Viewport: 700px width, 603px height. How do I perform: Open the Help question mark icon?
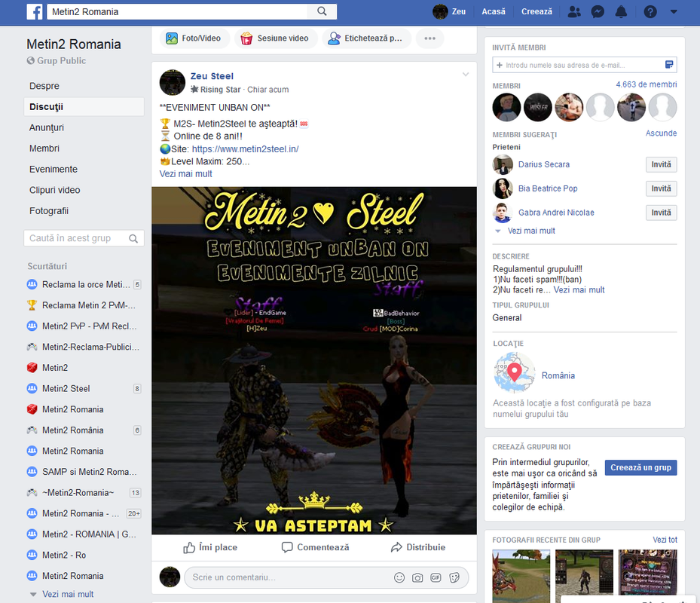click(x=650, y=11)
